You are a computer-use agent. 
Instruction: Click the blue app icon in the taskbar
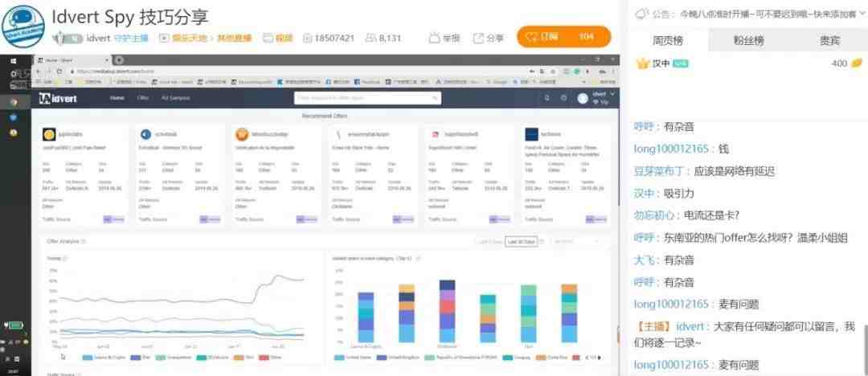tap(14, 117)
